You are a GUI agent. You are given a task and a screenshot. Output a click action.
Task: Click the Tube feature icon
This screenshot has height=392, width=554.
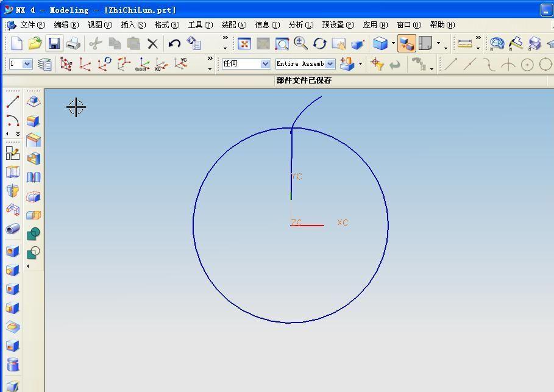(x=12, y=229)
